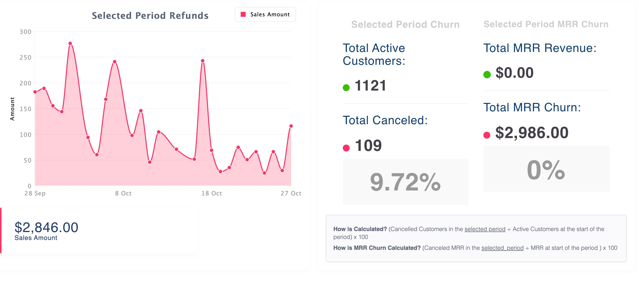Screen dimensions: 644x283
Task: Click the Total MRR Churn value $2,986.00
Action: point(532,133)
